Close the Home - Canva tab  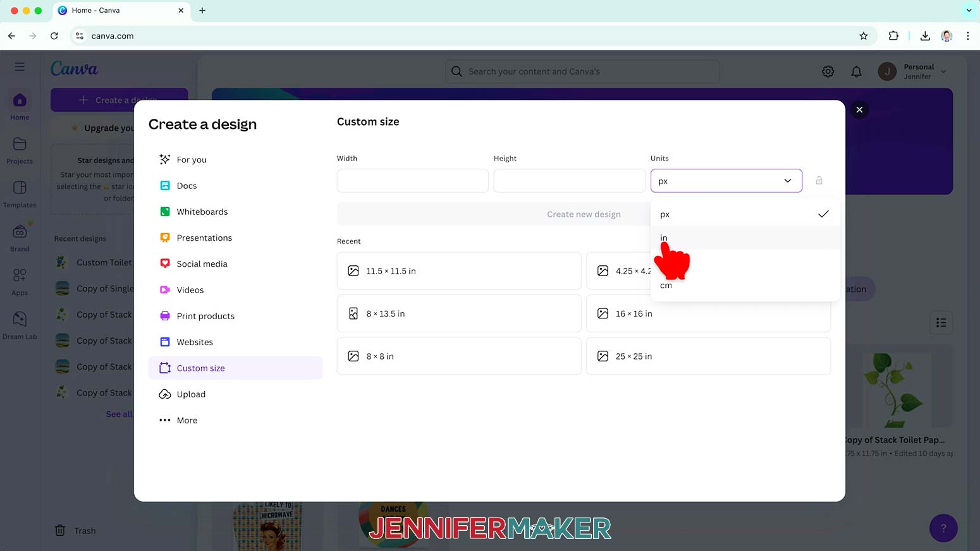click(x=181, y=10)
